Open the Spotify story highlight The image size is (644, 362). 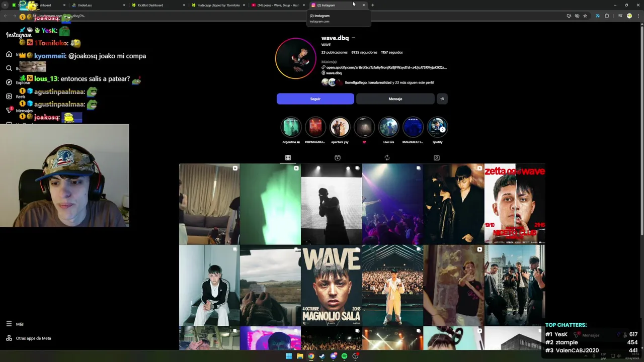437,127
